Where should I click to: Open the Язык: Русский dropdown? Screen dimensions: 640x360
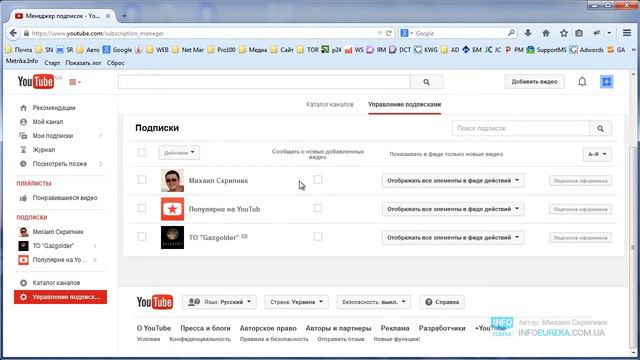[x=219, y=302]
